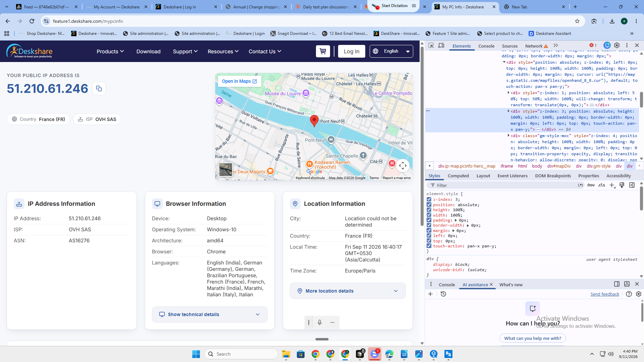
Task: Open File Explorer from the taskbar
Action: 286,354
